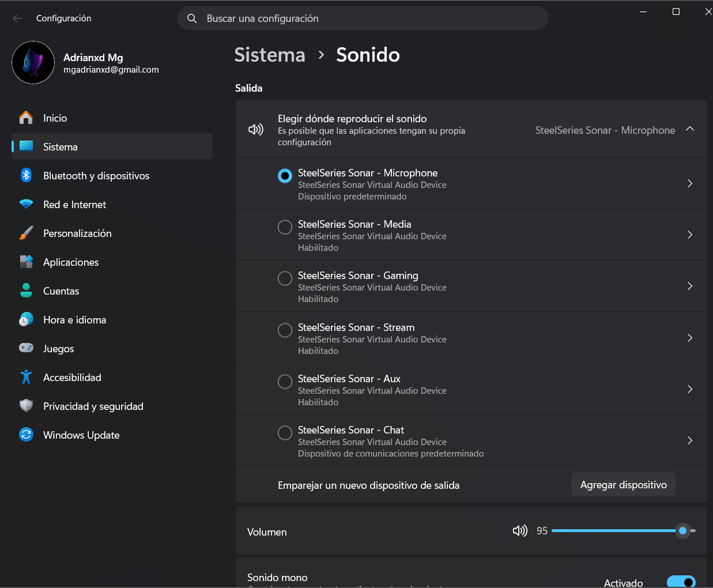Click the Windows Update sync icon
Image resolution: width=713 pixels, height=588 pixels.
[x=26, y=435]
